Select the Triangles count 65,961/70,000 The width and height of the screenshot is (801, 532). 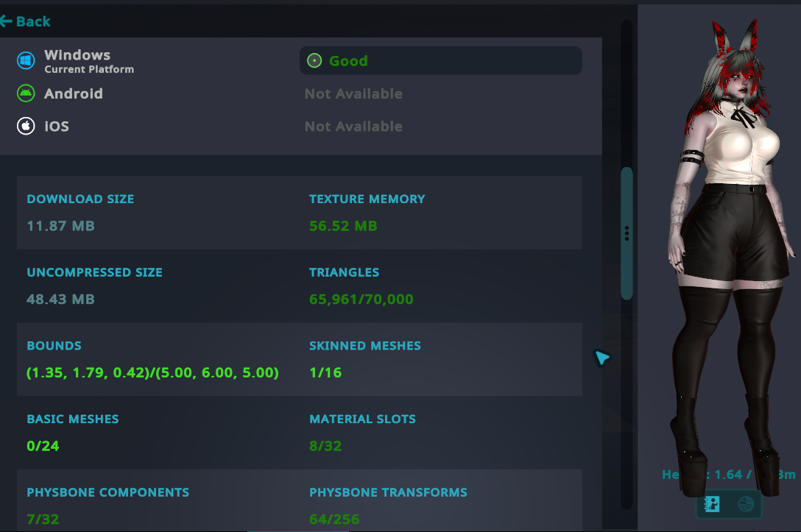point(361,299)
